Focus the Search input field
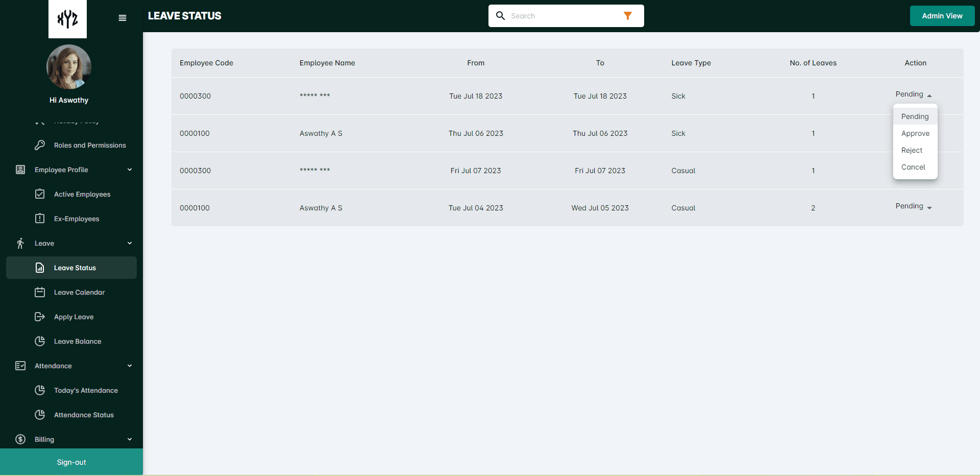Screen dimensions: 980x476 point(561,16)
